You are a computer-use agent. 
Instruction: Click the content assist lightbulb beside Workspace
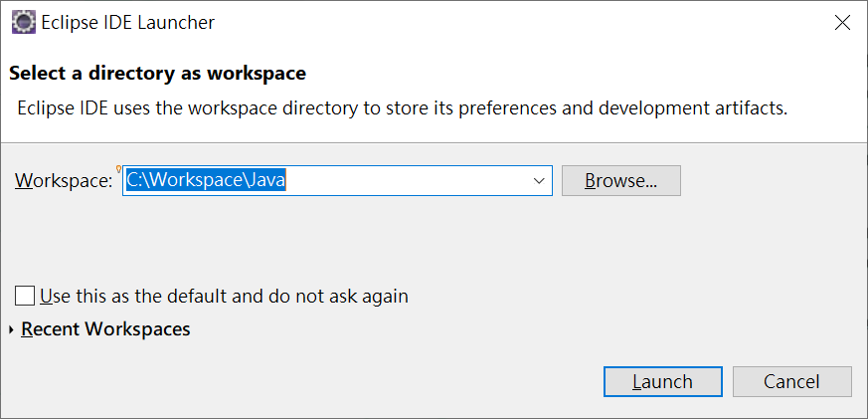coord(119,169)
